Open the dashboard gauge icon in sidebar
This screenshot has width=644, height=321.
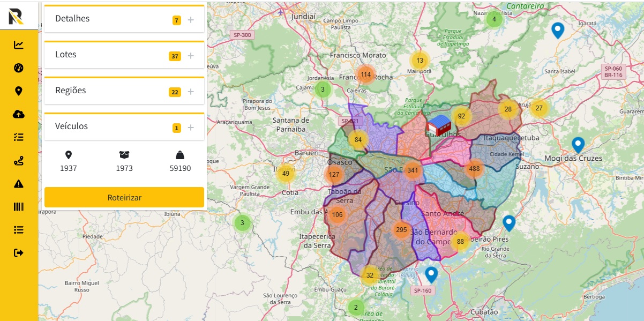coord(19,68)
